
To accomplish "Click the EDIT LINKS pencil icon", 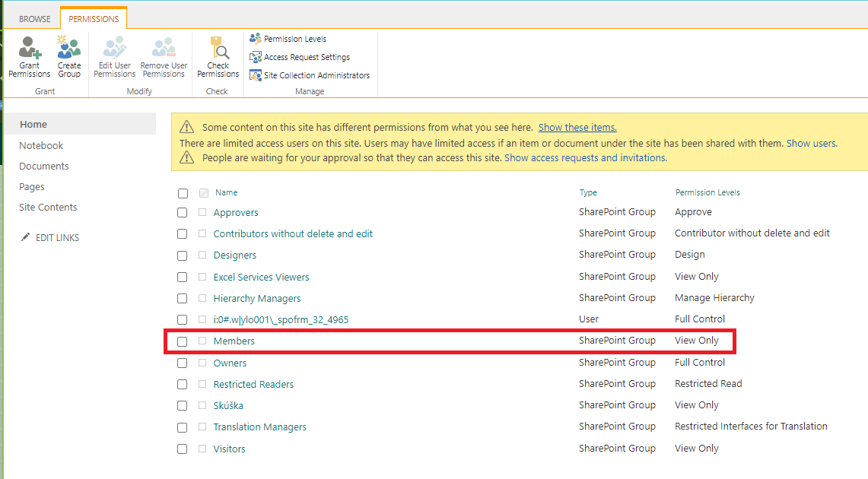I will [x=25, y=236].
